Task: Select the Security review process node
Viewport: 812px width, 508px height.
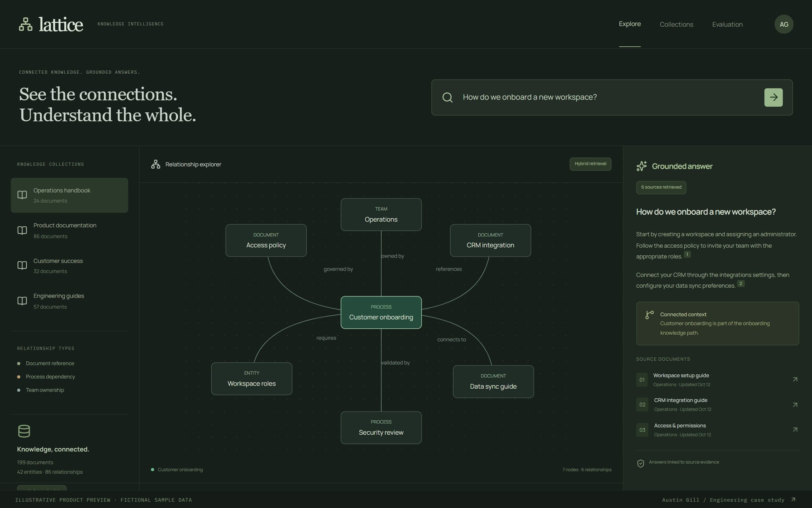Action: [381, 428]
